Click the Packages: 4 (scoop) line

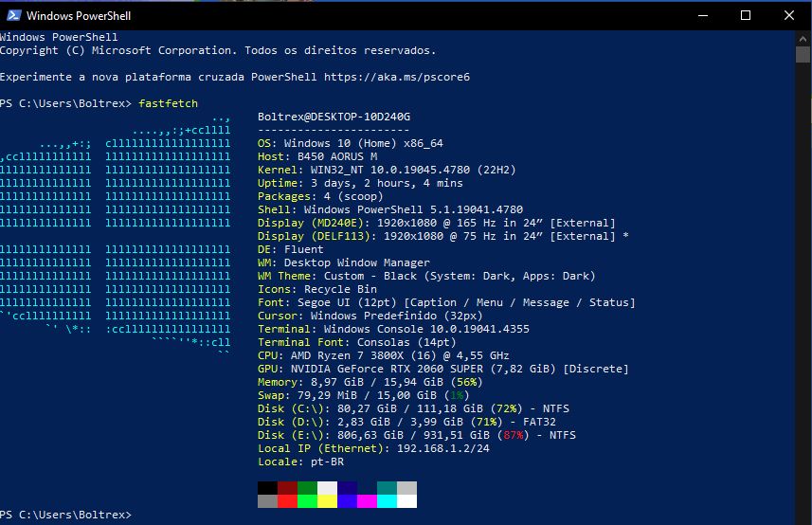(x=320, y=197)
